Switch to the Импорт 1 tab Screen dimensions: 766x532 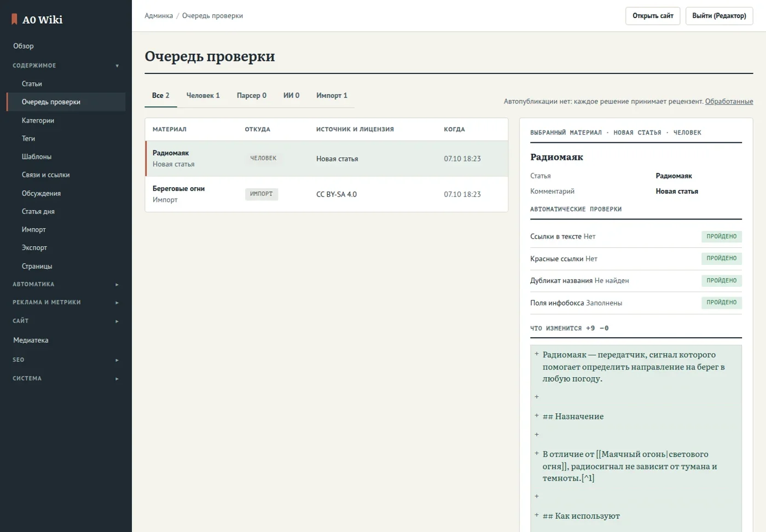coord(332,96)
